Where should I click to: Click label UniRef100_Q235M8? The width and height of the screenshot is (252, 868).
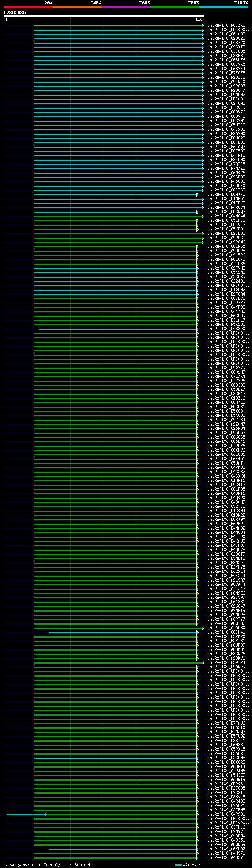tap(226, 758)
